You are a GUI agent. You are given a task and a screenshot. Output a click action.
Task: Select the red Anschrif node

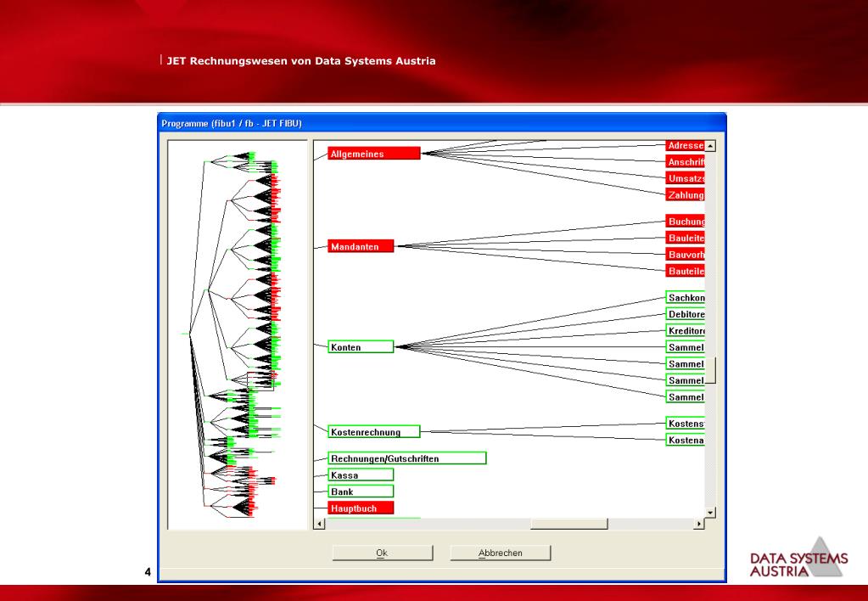pos(685,162)
